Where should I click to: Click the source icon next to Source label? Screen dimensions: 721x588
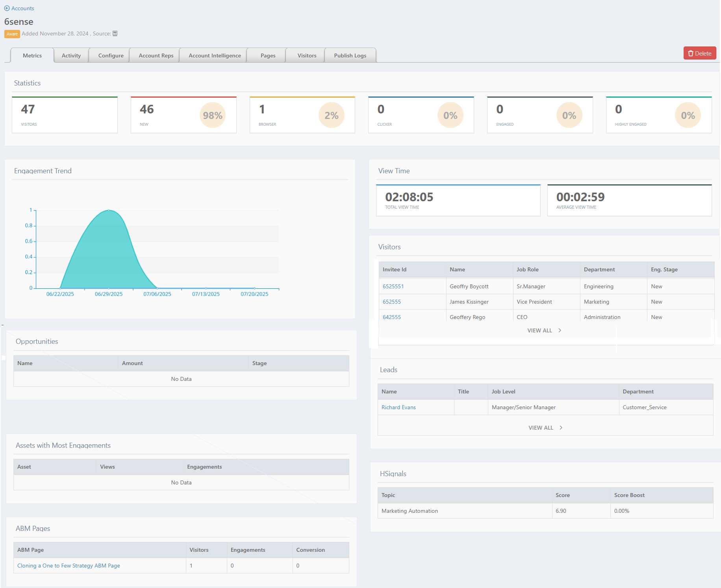pos(115,33)
